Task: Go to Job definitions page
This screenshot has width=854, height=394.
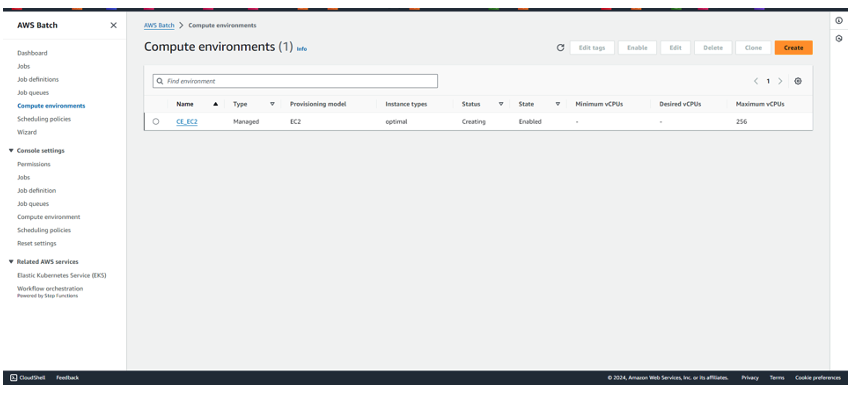Action: point(38,80)
